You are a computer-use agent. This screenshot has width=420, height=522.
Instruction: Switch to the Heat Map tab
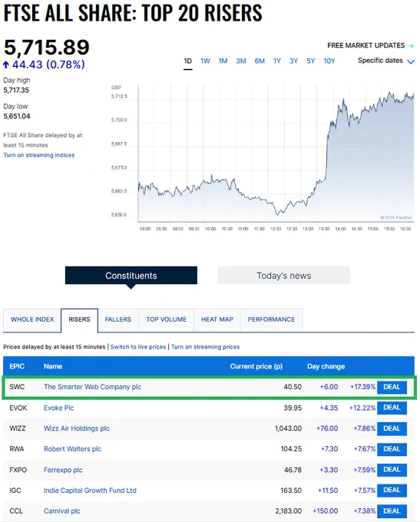pos(217,319)
